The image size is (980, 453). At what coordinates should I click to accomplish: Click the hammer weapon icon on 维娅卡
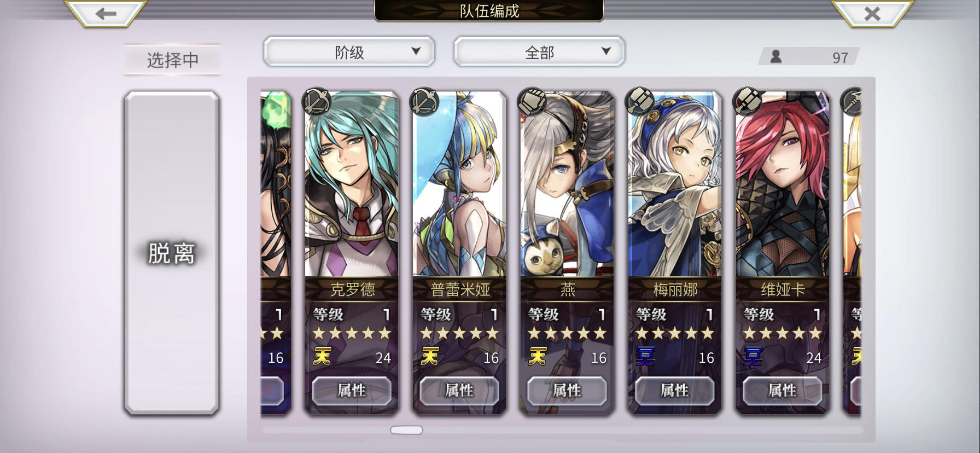[x=747, y=101]
